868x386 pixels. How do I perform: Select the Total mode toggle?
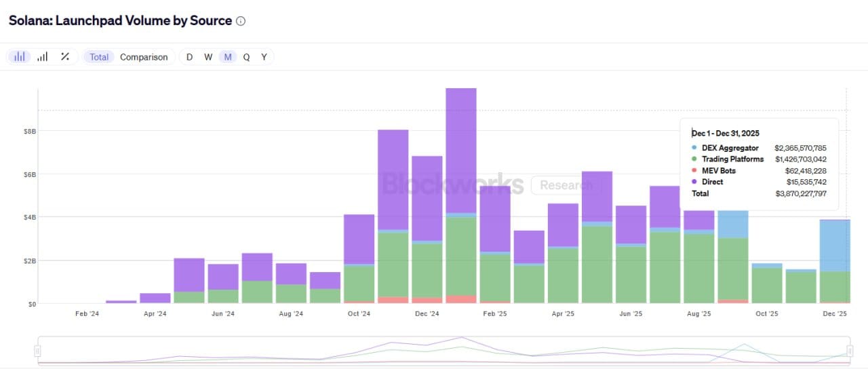(x=99, y=57)
